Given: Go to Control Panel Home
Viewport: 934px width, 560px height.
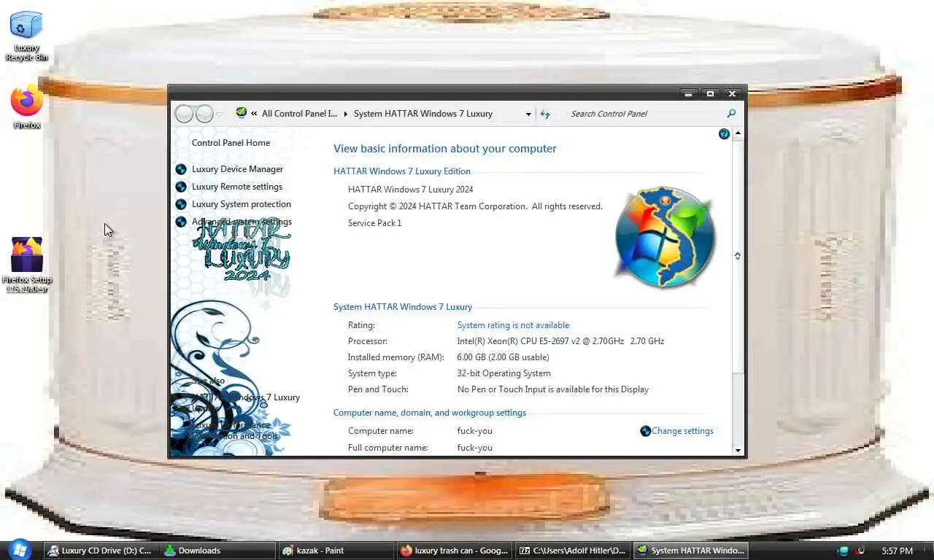Looking at the screenshot, I should pos(231,143).
